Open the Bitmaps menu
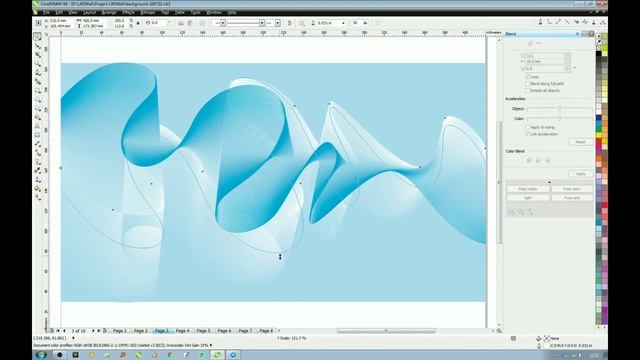This screenshot has height=360, width=640. pyautogui.click(x=148, y=13)
